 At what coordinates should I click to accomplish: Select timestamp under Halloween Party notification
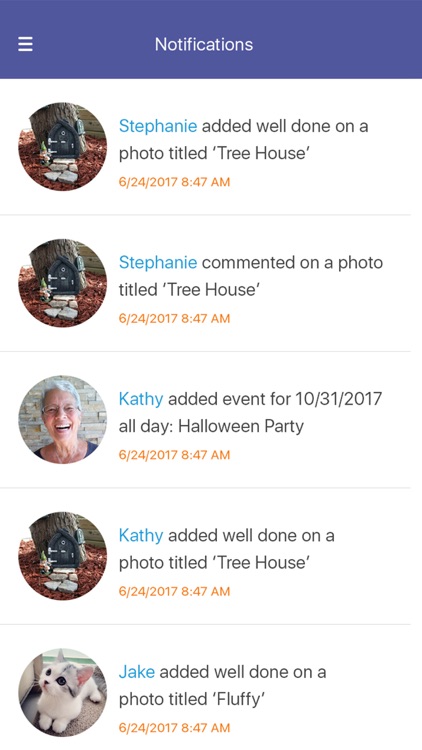point(174,454)
